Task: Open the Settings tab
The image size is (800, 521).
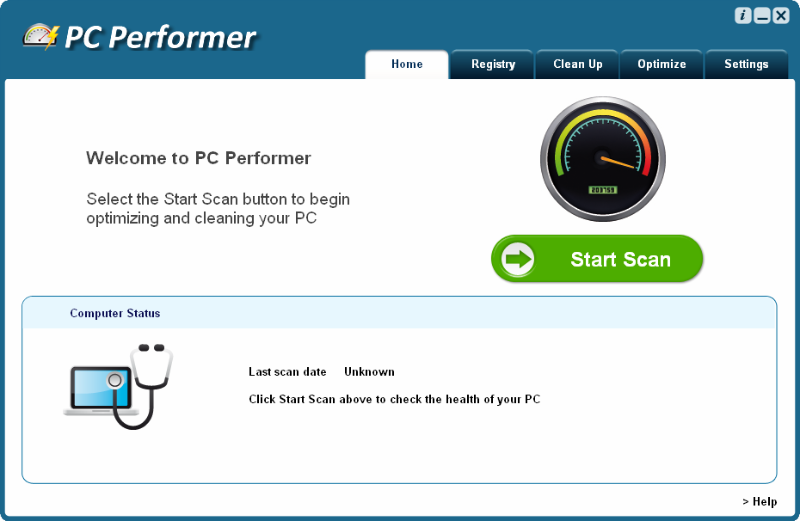Action: pyautogui.click(x=746, y=64)
